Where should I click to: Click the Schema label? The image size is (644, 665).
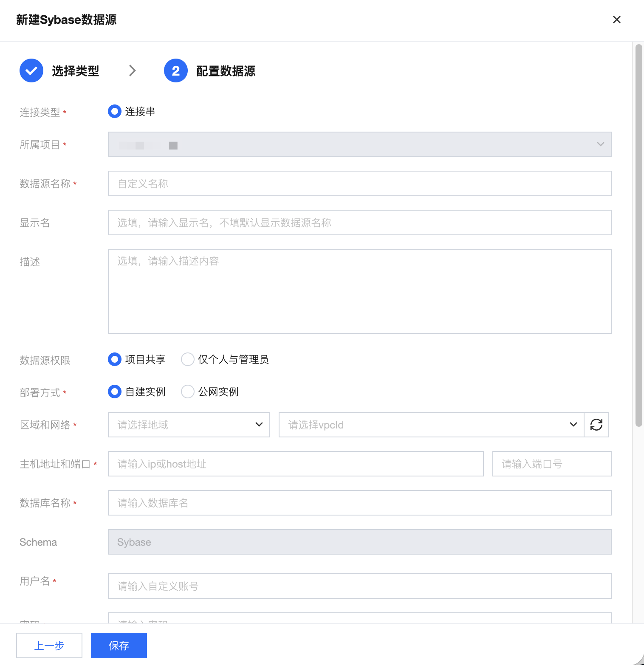38,542
